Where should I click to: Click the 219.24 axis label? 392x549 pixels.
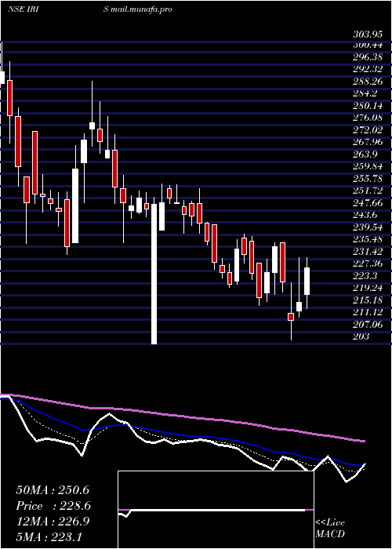[368, 288]
